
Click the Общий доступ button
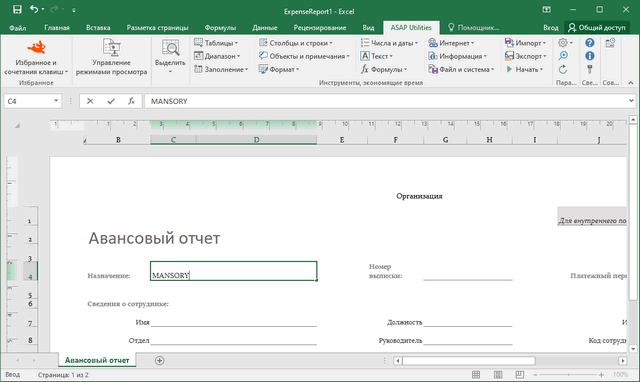click(596, 28)
